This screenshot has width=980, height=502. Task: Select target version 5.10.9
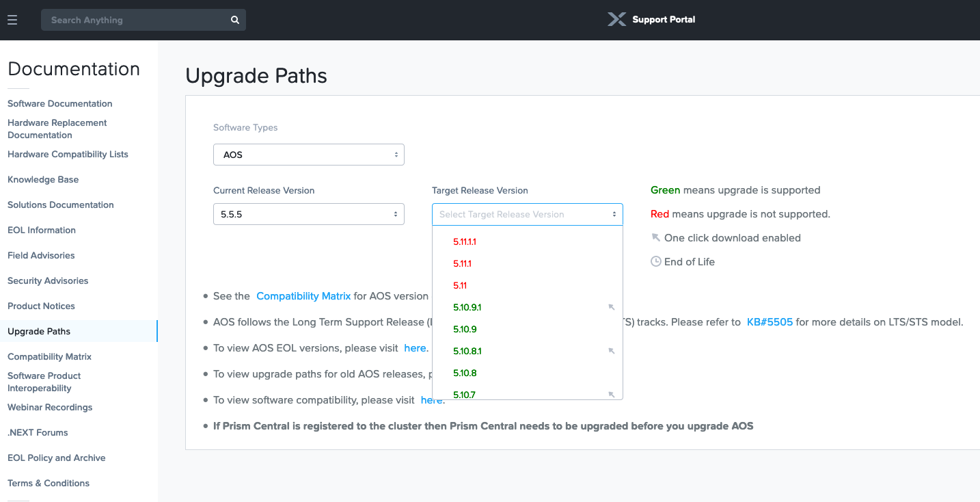[x=465, y=329]
